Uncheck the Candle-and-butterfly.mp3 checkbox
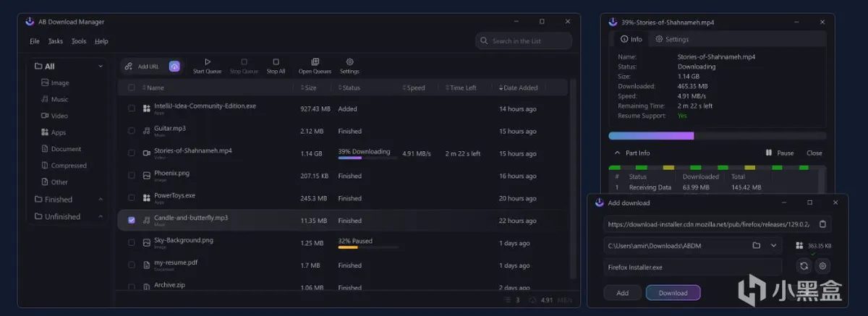 click(131, 221)
